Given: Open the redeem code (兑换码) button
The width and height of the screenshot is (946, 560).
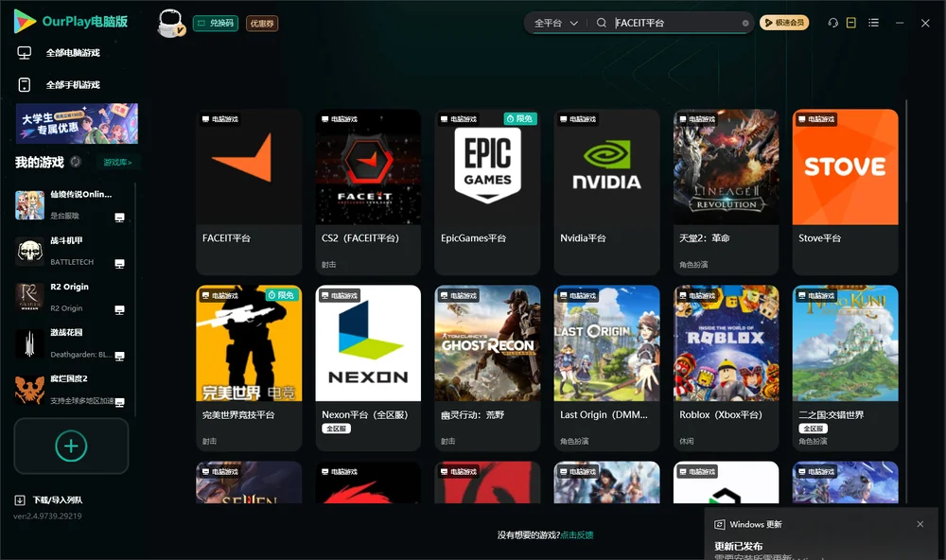Looking at the screenshot, I should (216, 23).
